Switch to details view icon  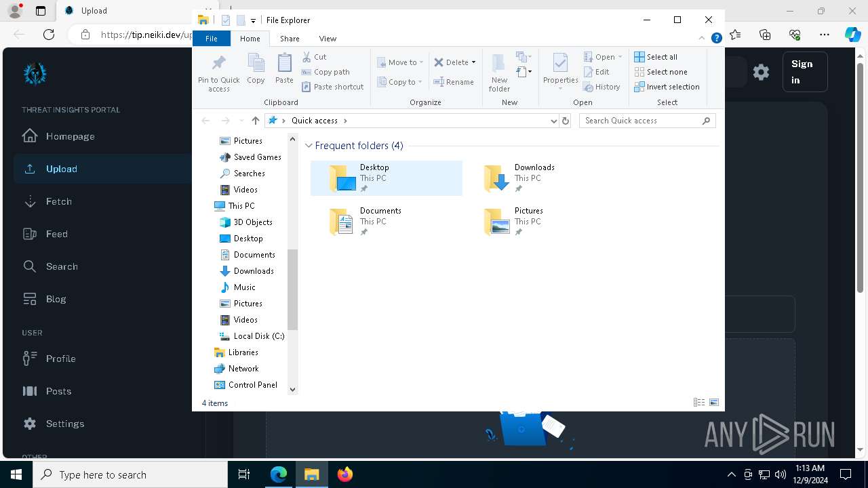699,403
